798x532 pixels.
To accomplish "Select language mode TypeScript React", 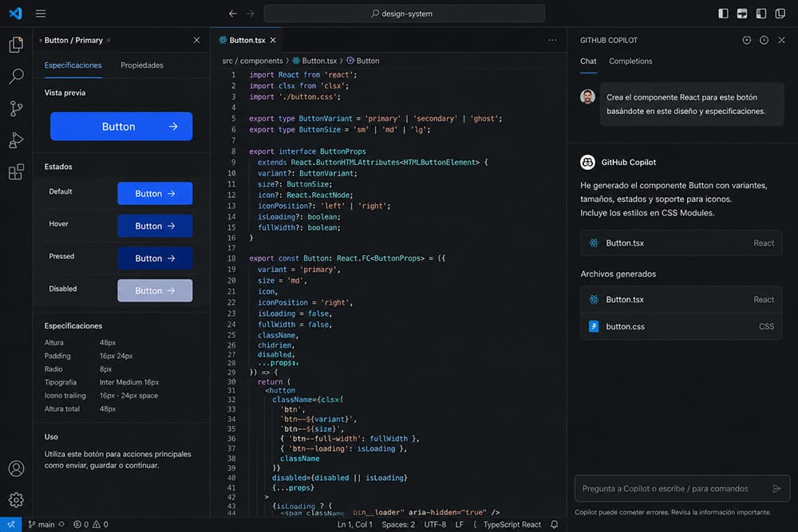I will (512, 524).
